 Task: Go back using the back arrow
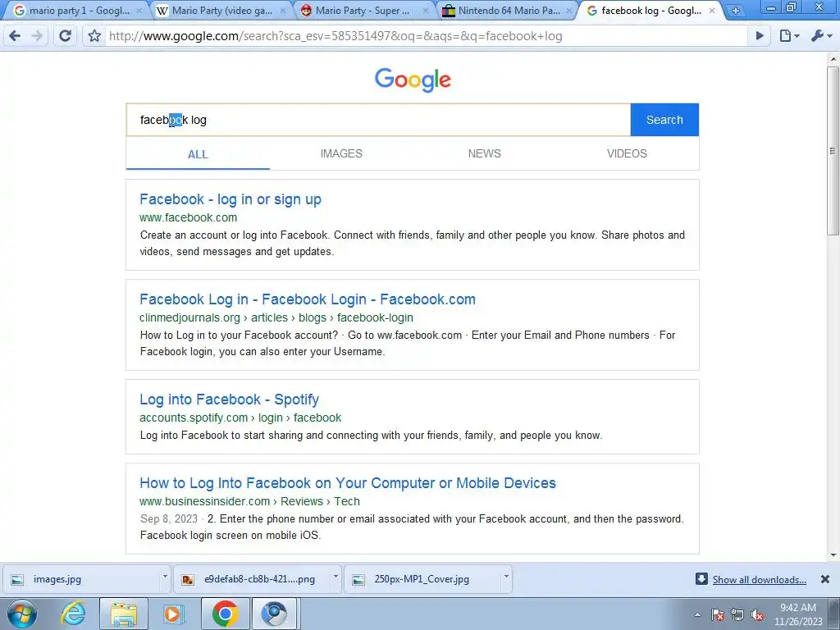15,36
